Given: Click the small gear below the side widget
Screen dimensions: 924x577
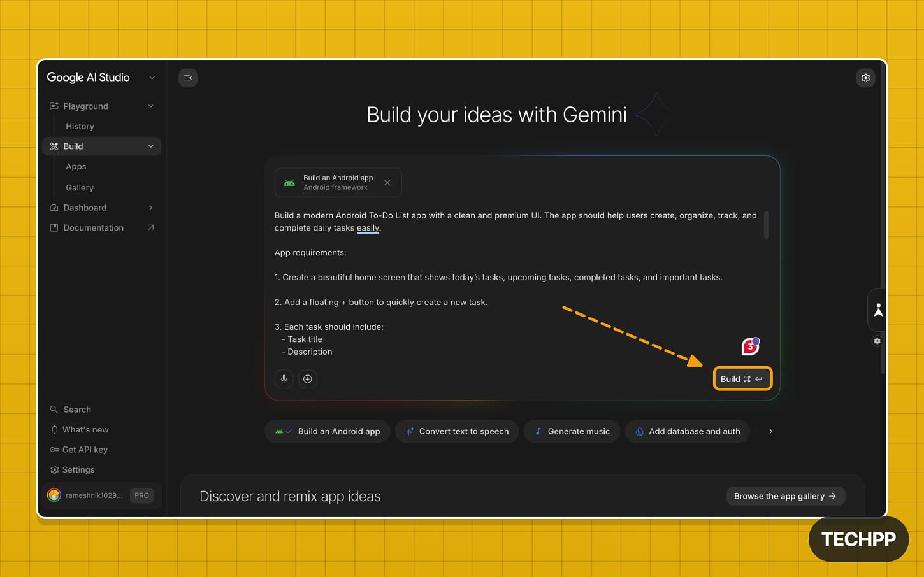Looking at the screenshot, I should pos(877,341).
